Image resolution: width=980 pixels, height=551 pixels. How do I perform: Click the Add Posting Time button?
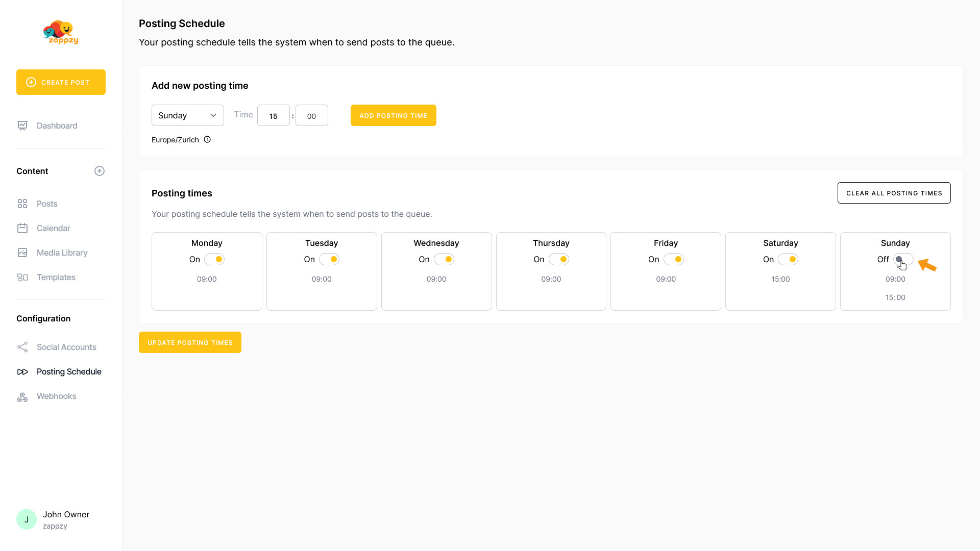(x=393, y=115)
